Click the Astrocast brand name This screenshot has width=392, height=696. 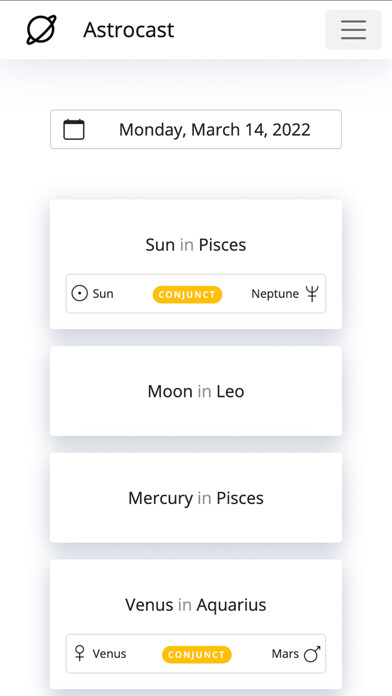click(x=129, y=30)
